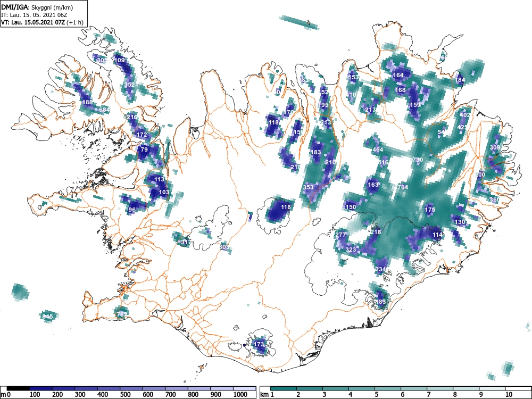Click the visibility value '195'
The image size is (532, 399).
[x=323, y=105]
